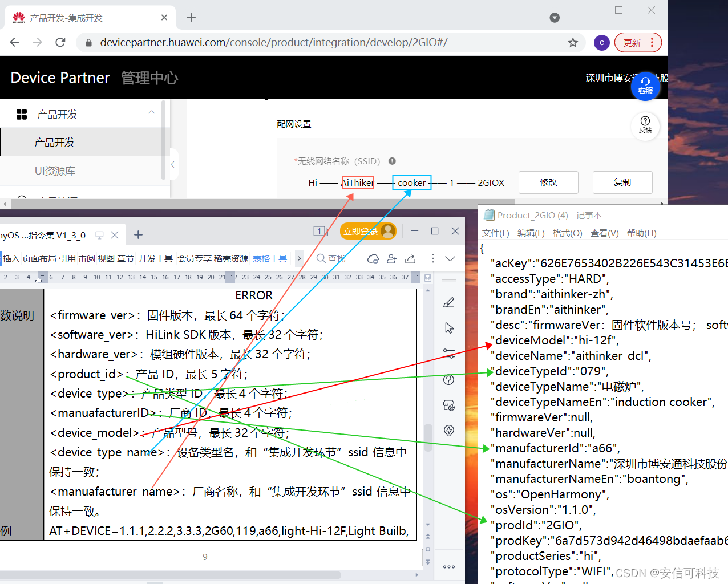Open the 客服 customer service bubble
This screenshot has height=584, width=728.
(x=645, y=86)
